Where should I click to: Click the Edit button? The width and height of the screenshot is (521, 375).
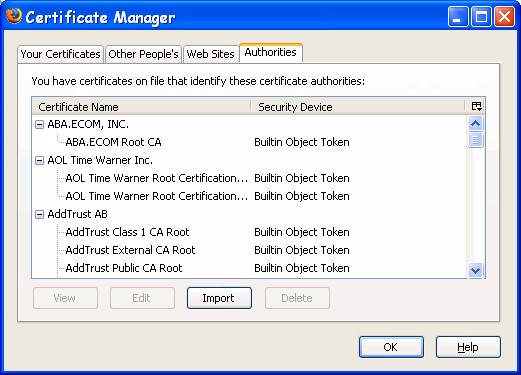click(x=142, y=298)
